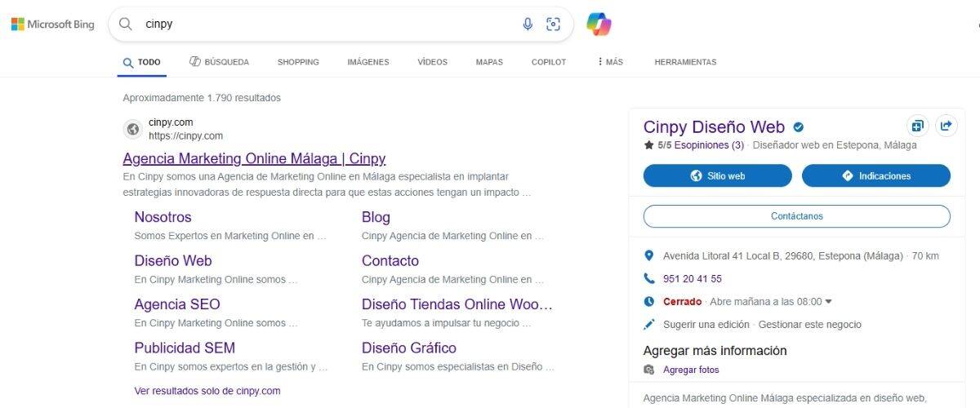Click the globe favicon beside cinpy.com
The image size is (980, 408).
coord(133,129)
